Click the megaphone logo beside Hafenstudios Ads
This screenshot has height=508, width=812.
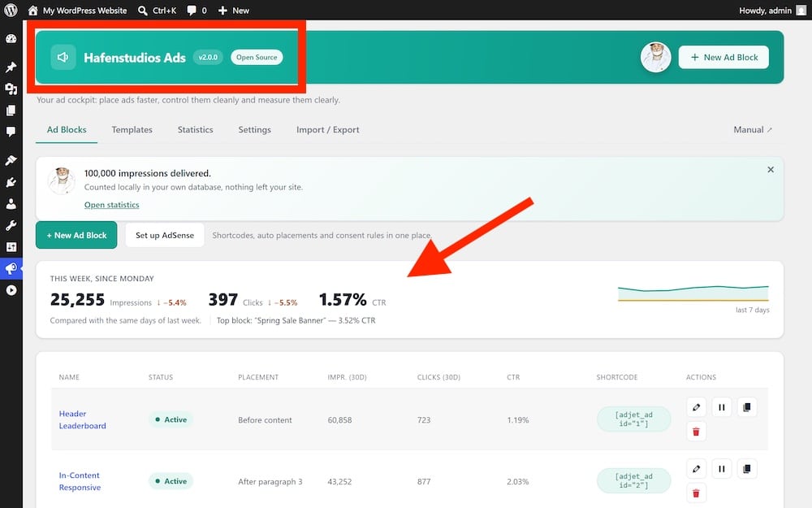(63, 57)
